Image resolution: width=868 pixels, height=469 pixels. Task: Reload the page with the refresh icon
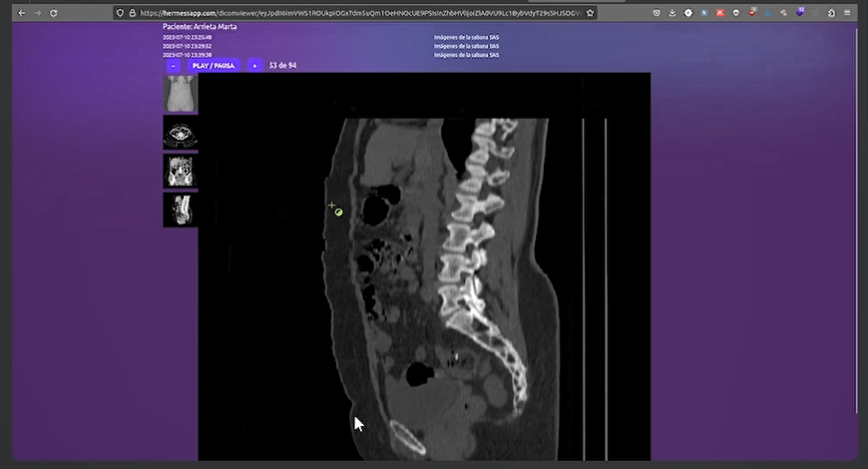point(53,13)
